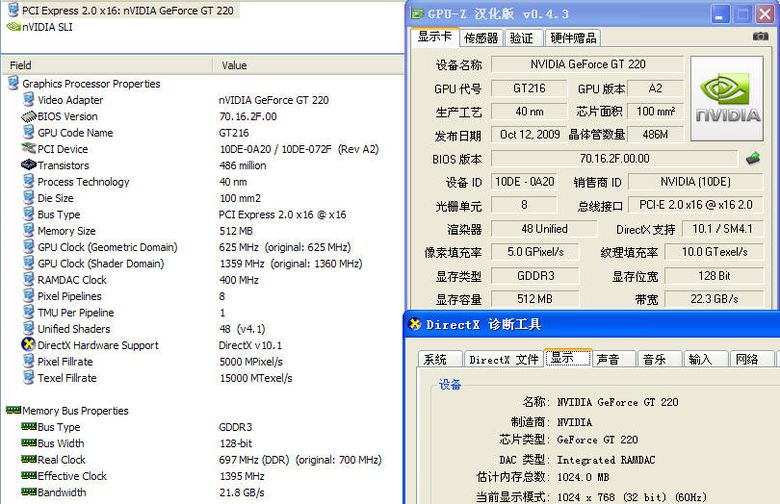Image resolution: width=780 pixels, height=504 pixels.
Task: Select the '70.16.2F.00' BIOS value text
Action: (x=248, y=116)
